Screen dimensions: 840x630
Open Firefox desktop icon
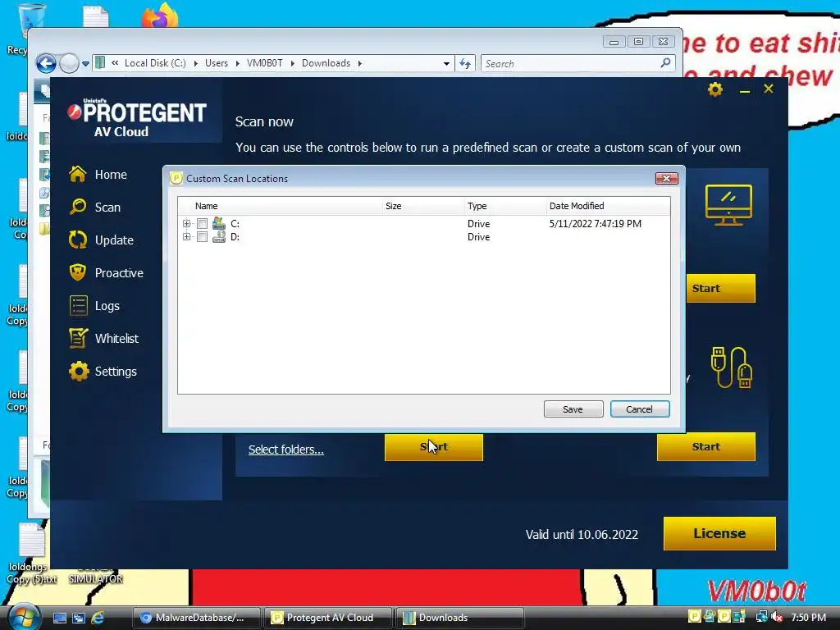(160, 15)
